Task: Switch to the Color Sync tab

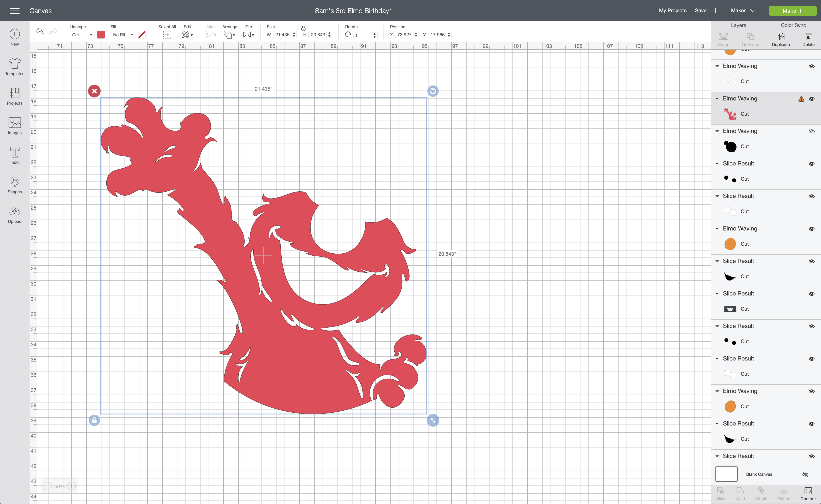Action: (793, 25)
